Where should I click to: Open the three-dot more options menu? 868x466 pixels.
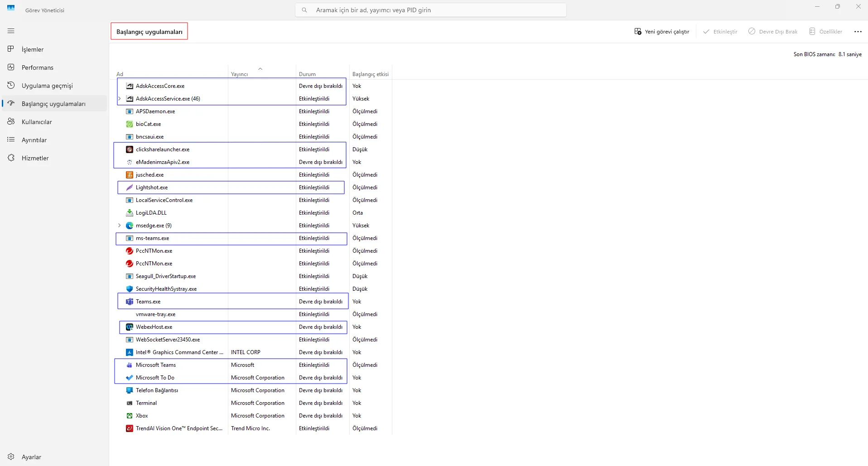pyautogui.click(x=858, y=32)
